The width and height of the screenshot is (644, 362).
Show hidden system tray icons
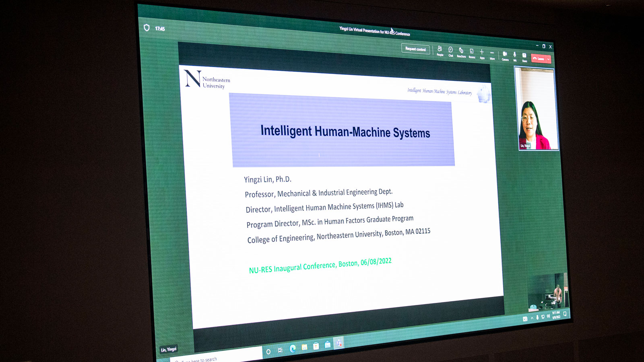(x=532, y=318)
